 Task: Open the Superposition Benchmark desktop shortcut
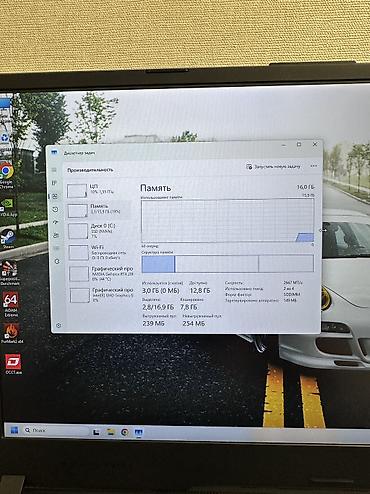point(10,273)
